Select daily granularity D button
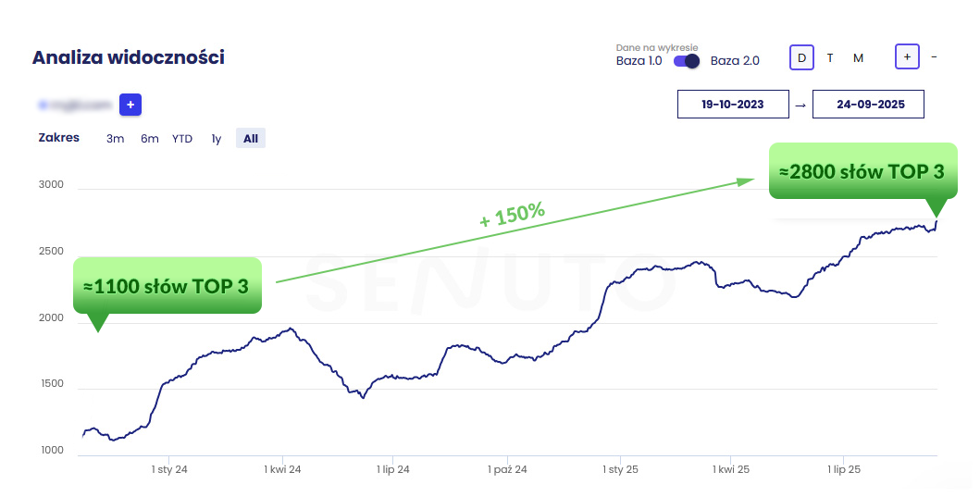 (x=801, y=57)
